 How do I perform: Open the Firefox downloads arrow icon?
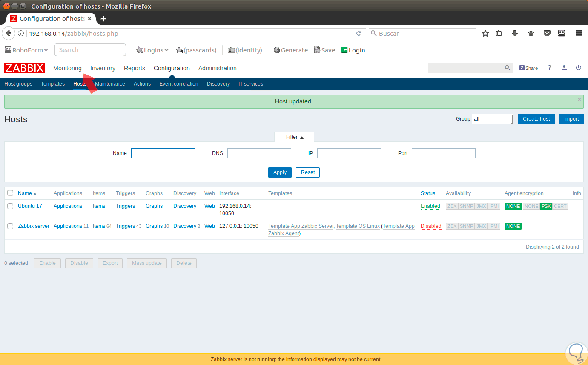(x=515, y=33)
